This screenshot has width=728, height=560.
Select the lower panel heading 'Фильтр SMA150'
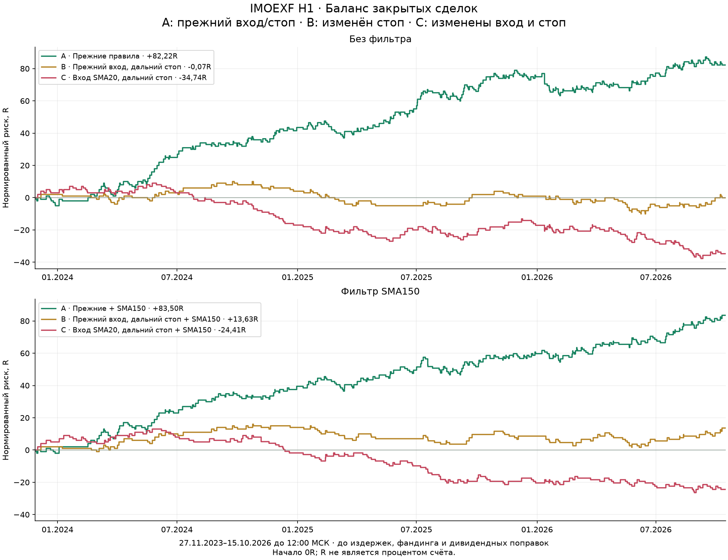tap(380, 292)
